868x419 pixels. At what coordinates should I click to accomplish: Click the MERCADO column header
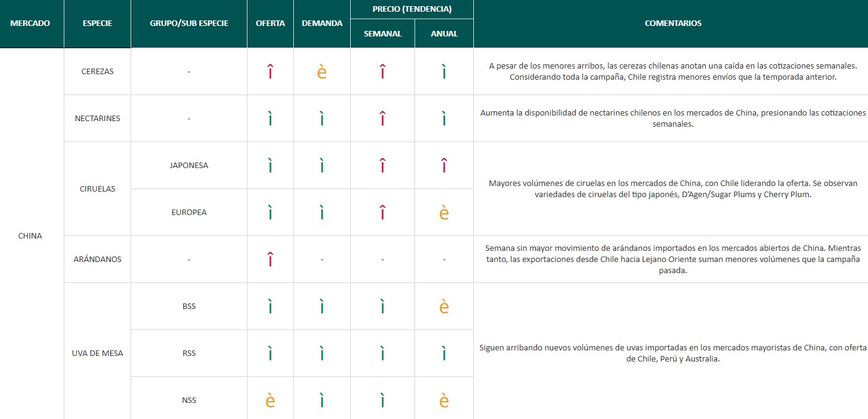click(x=30, y=23)
